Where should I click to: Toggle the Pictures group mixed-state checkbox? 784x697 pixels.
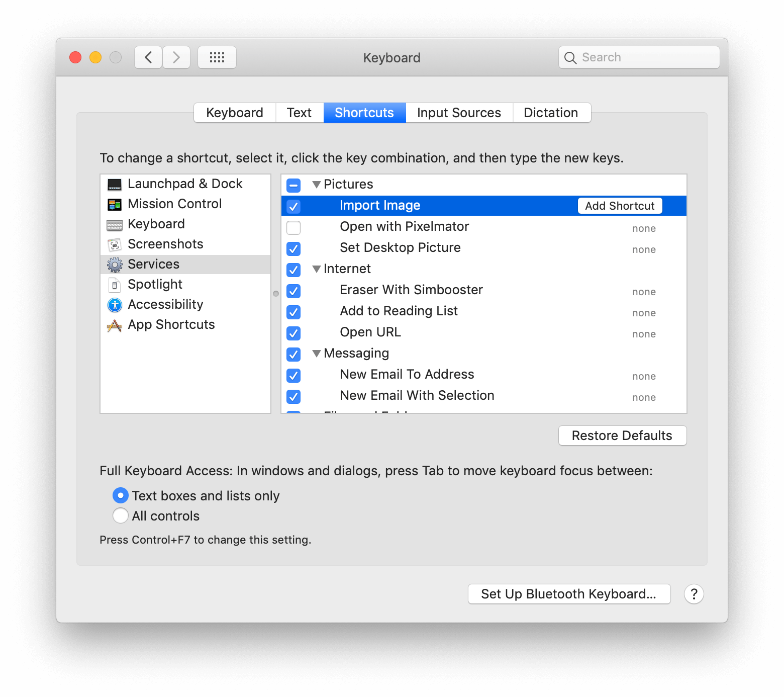click(293, 185)
